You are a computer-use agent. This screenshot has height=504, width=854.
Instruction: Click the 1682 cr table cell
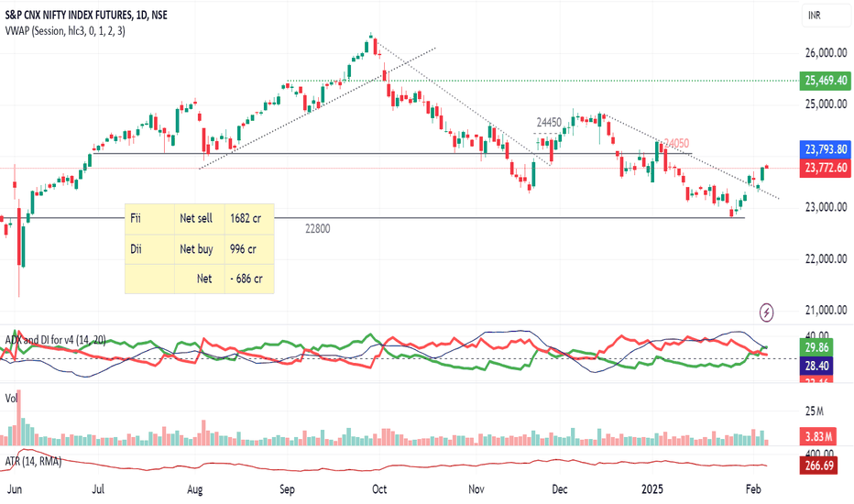coord(249,218)
